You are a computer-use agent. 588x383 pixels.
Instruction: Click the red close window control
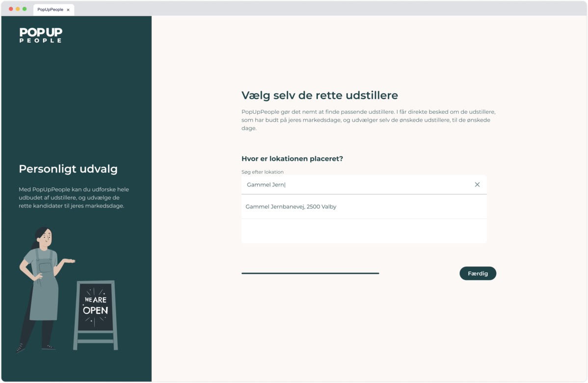tap(12, 8)
